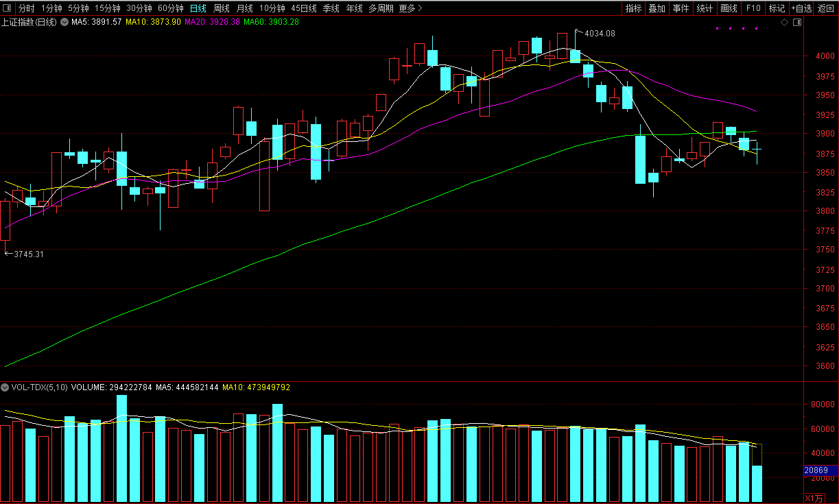Select the 周线 weekly period tab
This screenshot has height=504, width=839.
(x=221, y=8)
